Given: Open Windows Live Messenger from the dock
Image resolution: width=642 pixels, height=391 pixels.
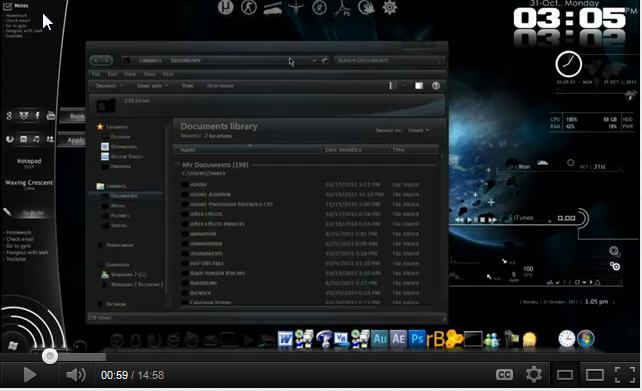Looking at the screenshot, I should pyautogui.click(x=492, y=340).
